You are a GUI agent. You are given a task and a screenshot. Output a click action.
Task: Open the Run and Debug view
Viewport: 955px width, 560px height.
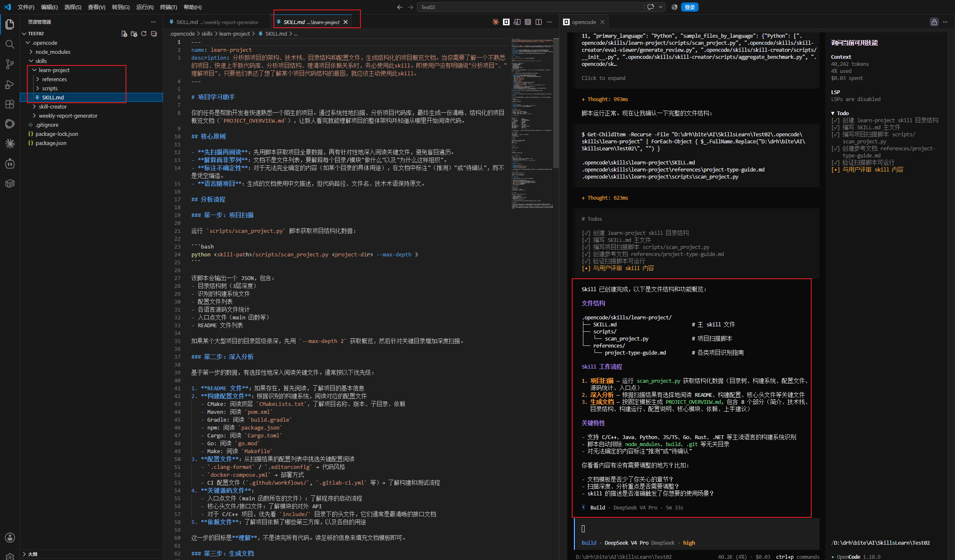pyautogui.click(x=10, y=84)
